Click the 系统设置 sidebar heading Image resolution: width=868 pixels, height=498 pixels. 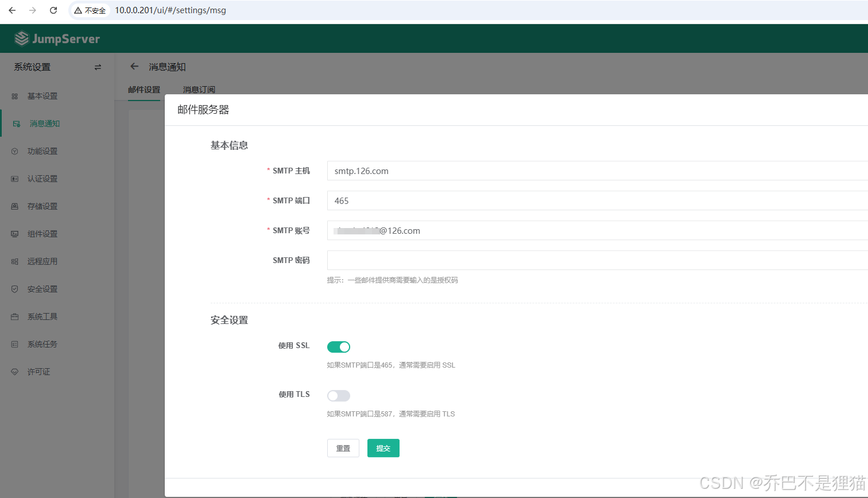[32, 67]
